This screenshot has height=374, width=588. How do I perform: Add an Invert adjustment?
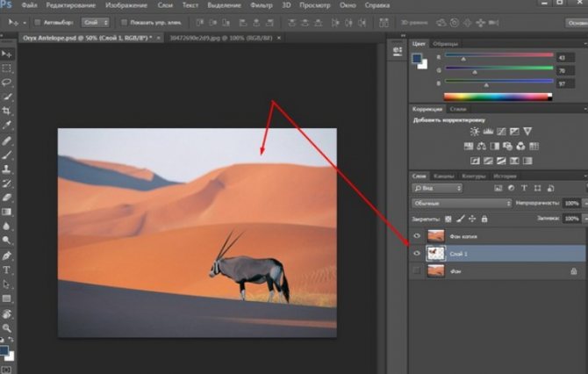[x=475, y=161]
